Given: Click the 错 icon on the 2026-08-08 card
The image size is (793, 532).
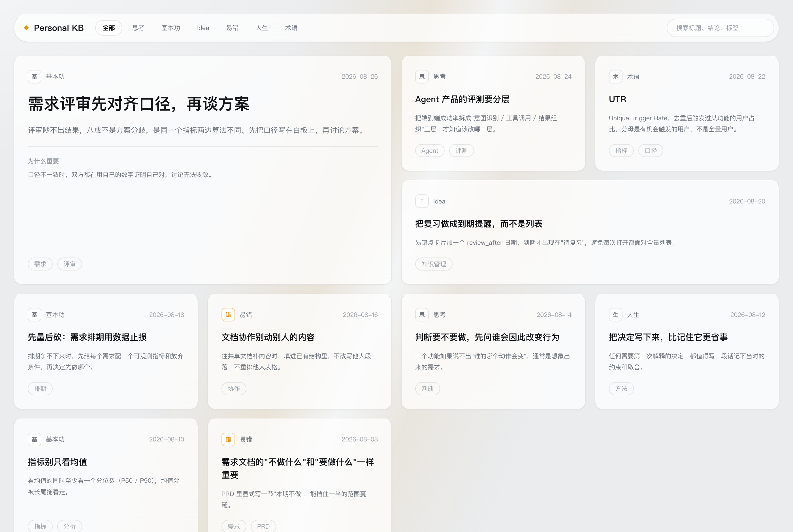Looking at the screenshot, I should tap(228, 439).
